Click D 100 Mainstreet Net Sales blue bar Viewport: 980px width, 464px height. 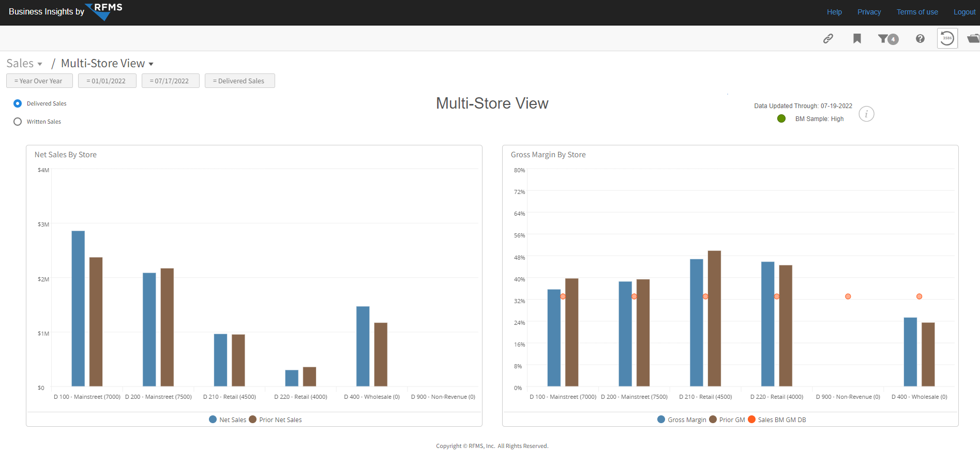78,308
